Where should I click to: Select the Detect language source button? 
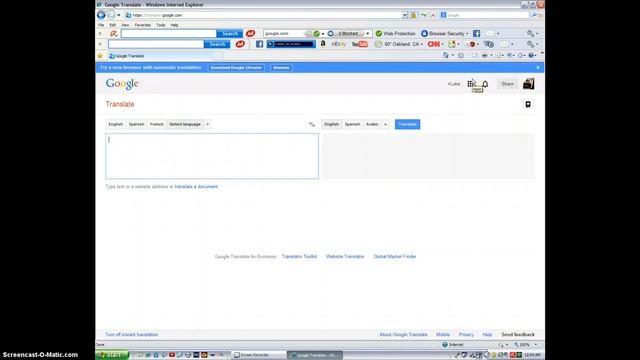pos(185,124)
